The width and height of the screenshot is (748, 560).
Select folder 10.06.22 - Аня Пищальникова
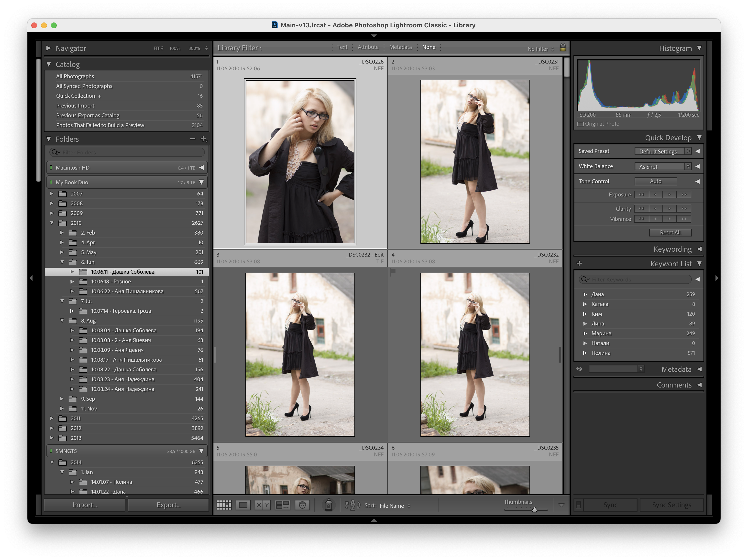pos(126,291)
